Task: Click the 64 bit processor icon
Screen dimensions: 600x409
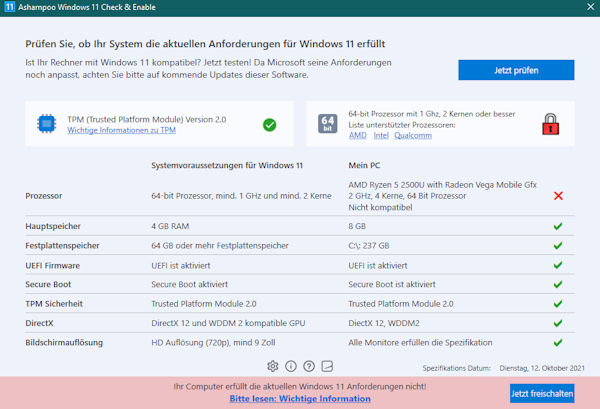Action: click(x=328, y=124)
